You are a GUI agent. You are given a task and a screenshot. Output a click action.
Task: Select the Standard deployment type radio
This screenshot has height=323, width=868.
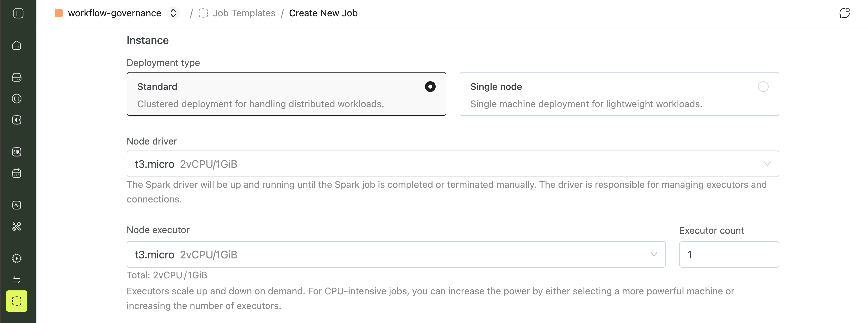430,87
